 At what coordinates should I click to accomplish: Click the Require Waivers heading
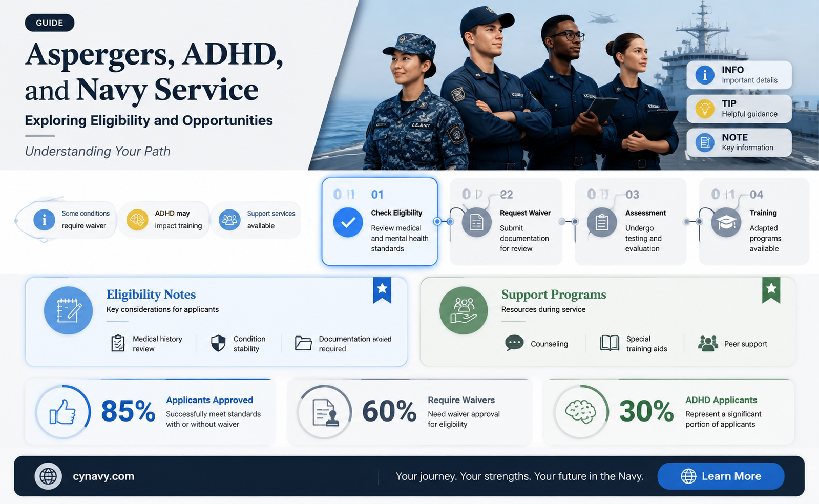[x=461, y=400]
